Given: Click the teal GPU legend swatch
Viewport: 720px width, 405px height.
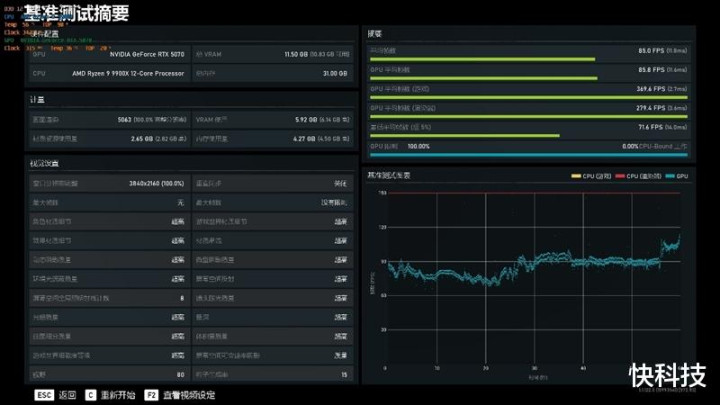Looking at the screenshot, I should (x=670, y=176).
